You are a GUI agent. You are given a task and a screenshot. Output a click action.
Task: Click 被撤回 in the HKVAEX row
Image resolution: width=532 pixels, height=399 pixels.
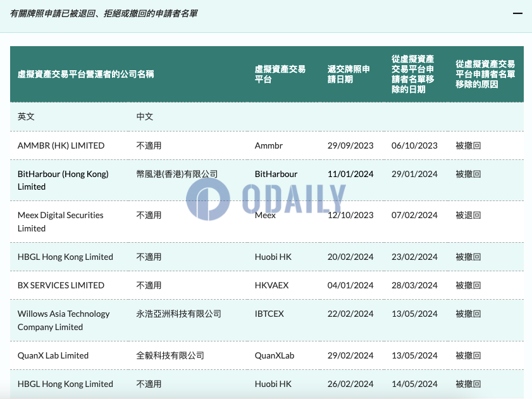[468, 285]
